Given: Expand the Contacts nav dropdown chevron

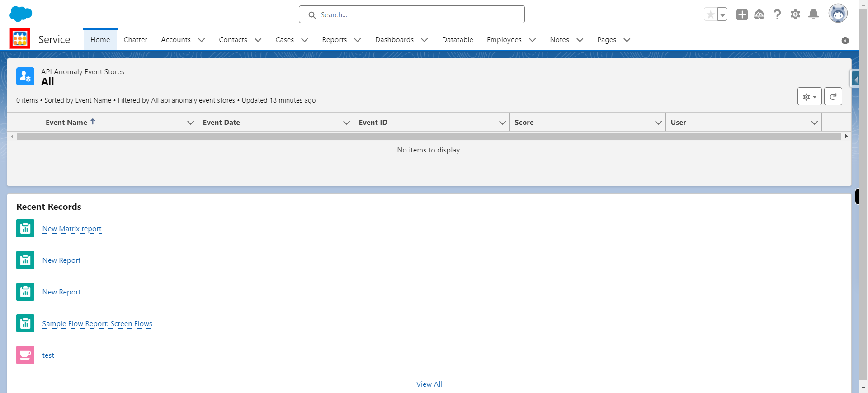Looking at the screenshot, I should pos(258,40).
